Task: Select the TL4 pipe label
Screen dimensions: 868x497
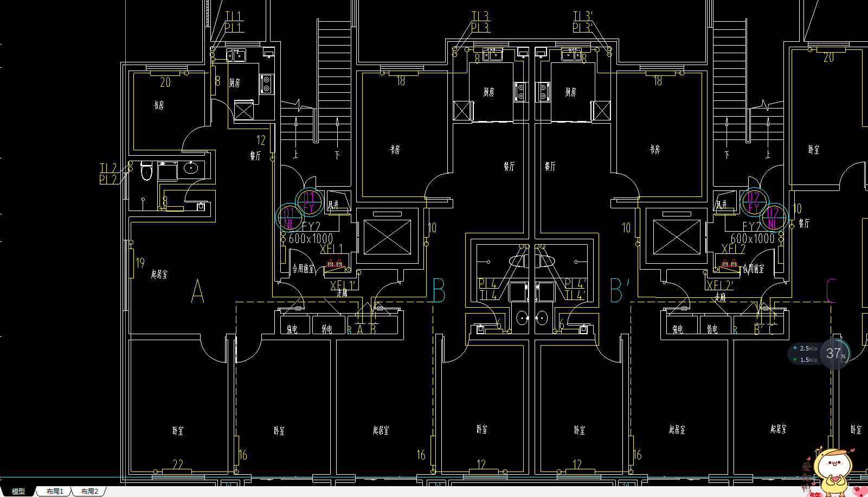Action: pyautogui.click(x=488, y=295)
